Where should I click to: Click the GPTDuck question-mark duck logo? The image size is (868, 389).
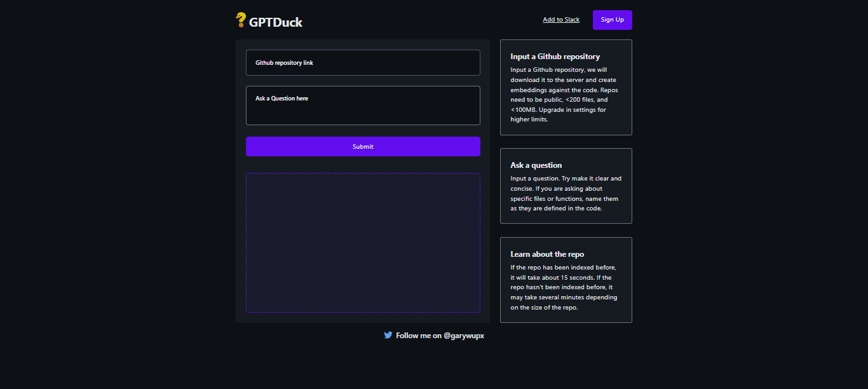point(241,20)
